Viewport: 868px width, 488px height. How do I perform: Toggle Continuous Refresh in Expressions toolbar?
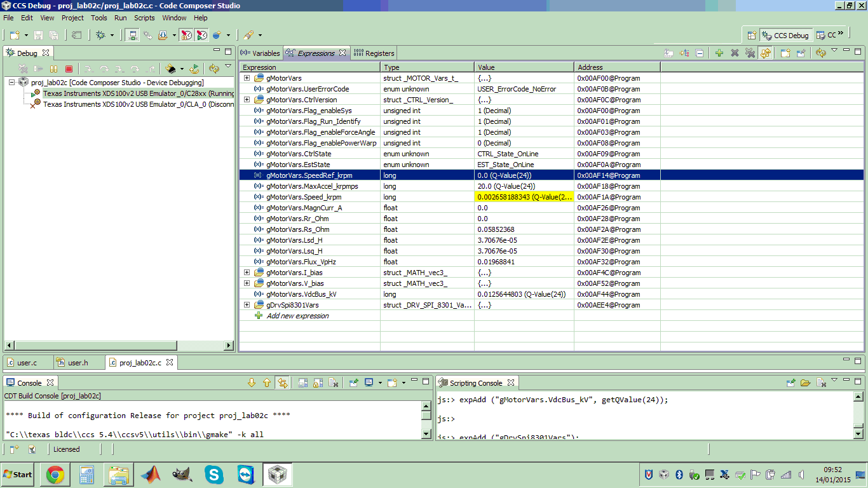[766, 53]
